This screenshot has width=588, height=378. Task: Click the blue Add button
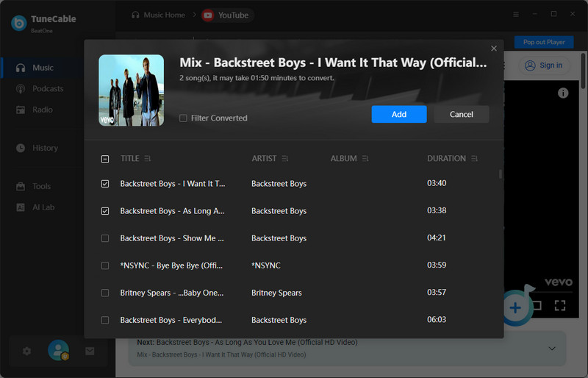[398, 114]
